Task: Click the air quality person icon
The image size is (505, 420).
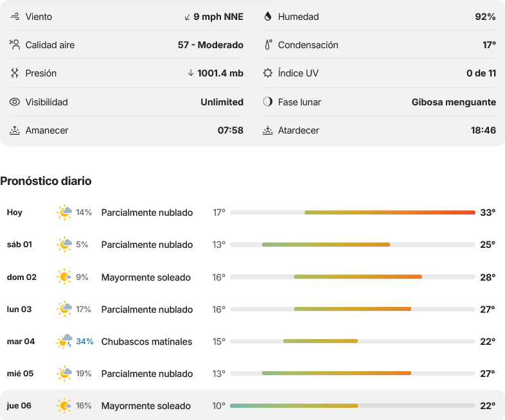Action: (x=15, y=45)
